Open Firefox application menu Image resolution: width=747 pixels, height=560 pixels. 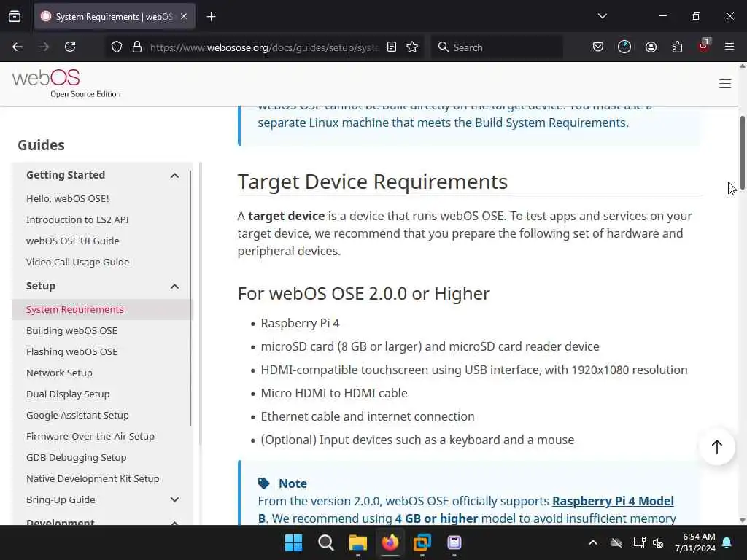click(x=729, y=47)
